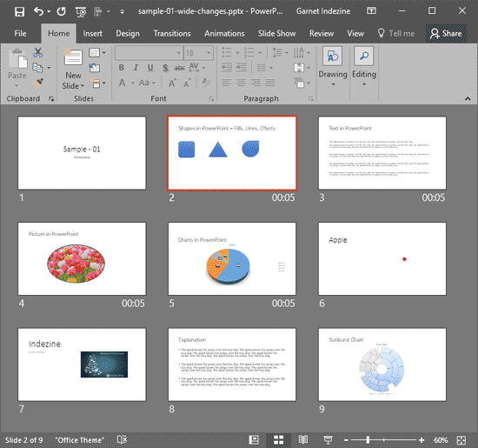Open the font size 18 dropdown
This screenshot has width=478, height=448.
tap(209, 53)
